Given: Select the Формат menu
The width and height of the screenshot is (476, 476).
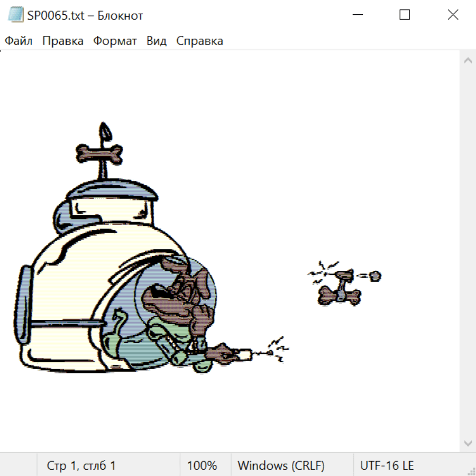Looking at the screenshot, I should click(x=115, y=41).
